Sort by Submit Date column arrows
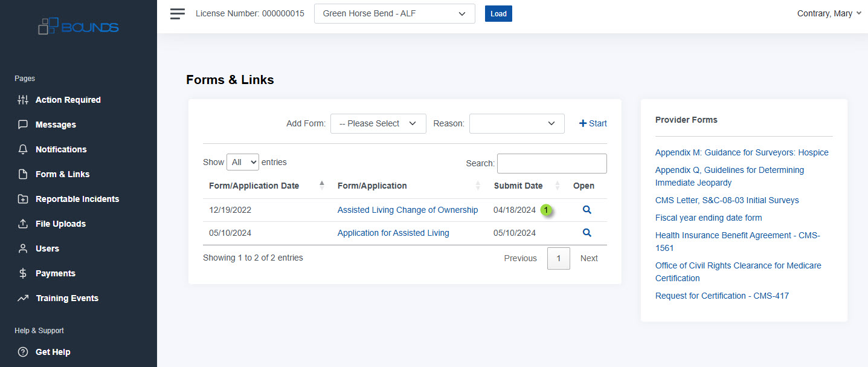Screen dimensions: 868x367 pyautogui.click(x=558, y=186)
